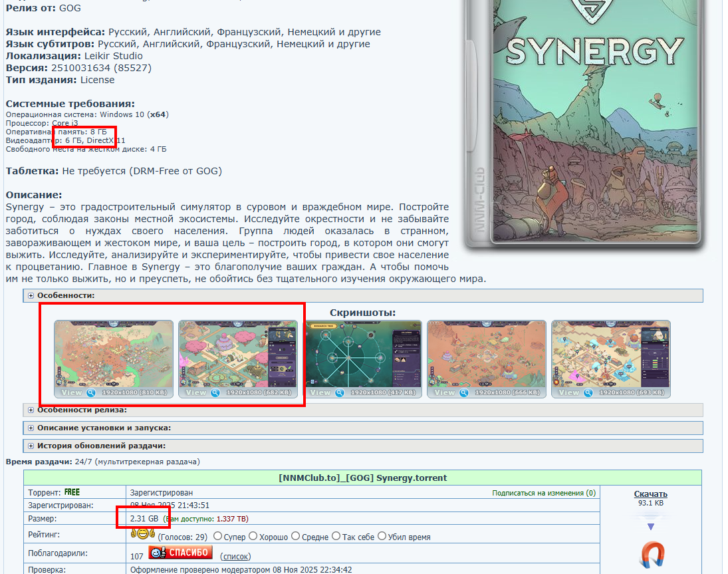Expand История обновлений раздачи section
This screenshot has height=574, width=728.
31,446
